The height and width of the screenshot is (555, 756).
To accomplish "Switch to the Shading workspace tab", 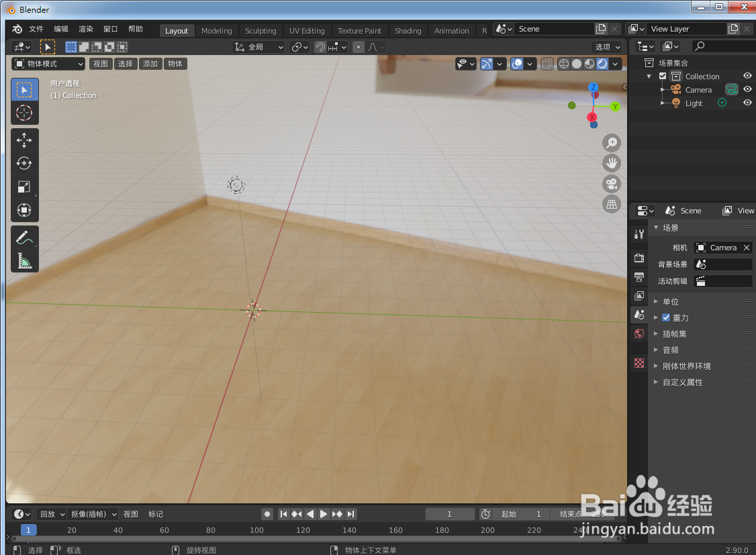I will [x=408, y=30].
